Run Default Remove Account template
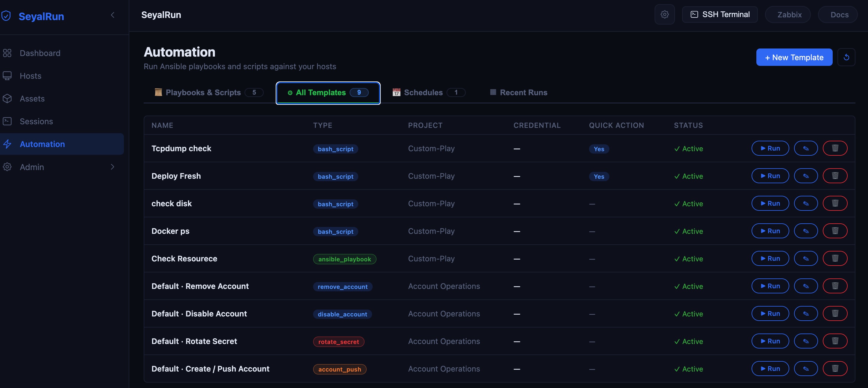 [770, 286]
